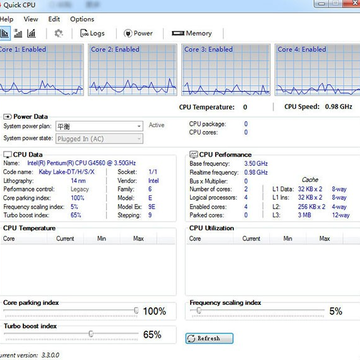Image resolution: width=360 pixels, height=360 pixels.
Task: Click the CPU Performance section icon
Action: pyautogui.click(x=193, y=155)
